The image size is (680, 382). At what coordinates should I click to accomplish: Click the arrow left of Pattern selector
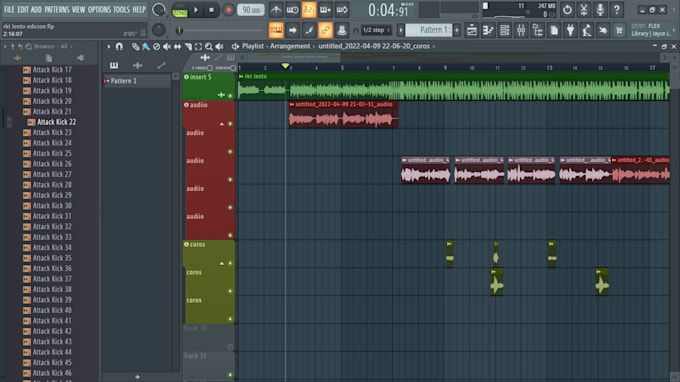[x=401, y=30]
